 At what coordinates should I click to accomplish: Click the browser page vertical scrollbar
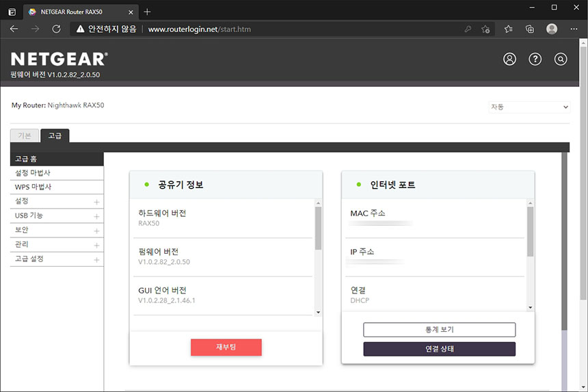583,172
